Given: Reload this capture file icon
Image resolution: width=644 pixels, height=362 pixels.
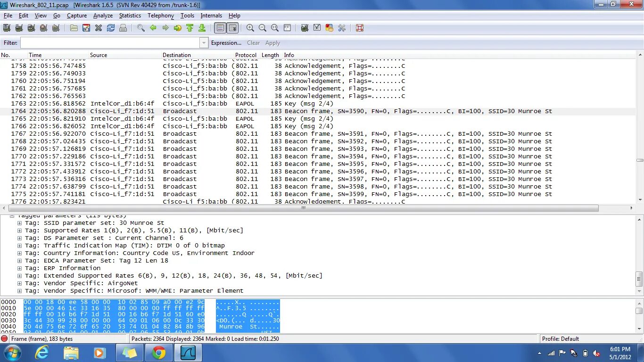Looking at the screenshot, I should point(111,28).
